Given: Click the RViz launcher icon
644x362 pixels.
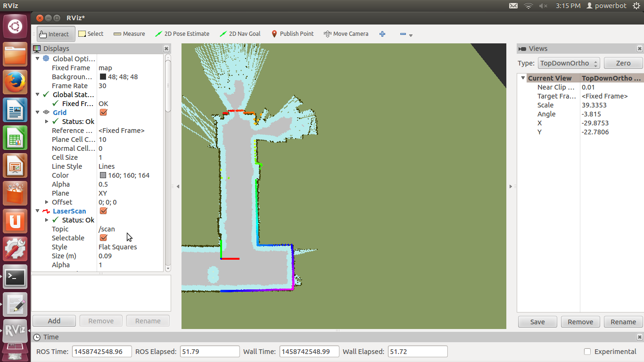Looking at the screenshot, I should click(15, 331).
